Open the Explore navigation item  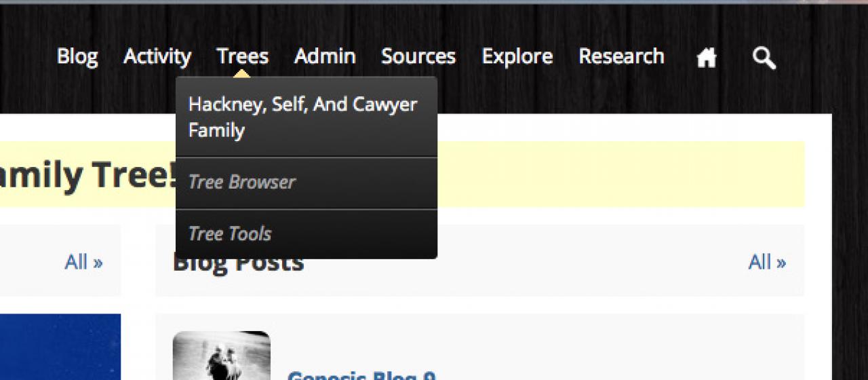(x=517, y=56)
